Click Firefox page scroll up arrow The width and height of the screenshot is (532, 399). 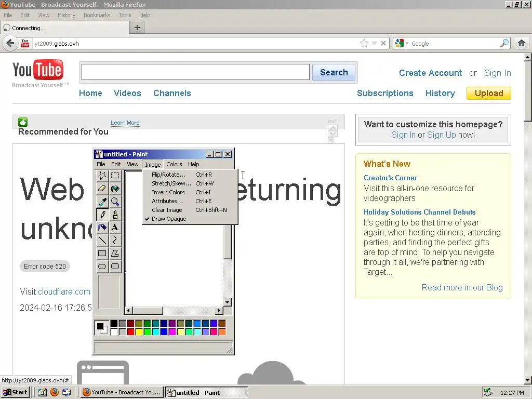click(528, 57)
